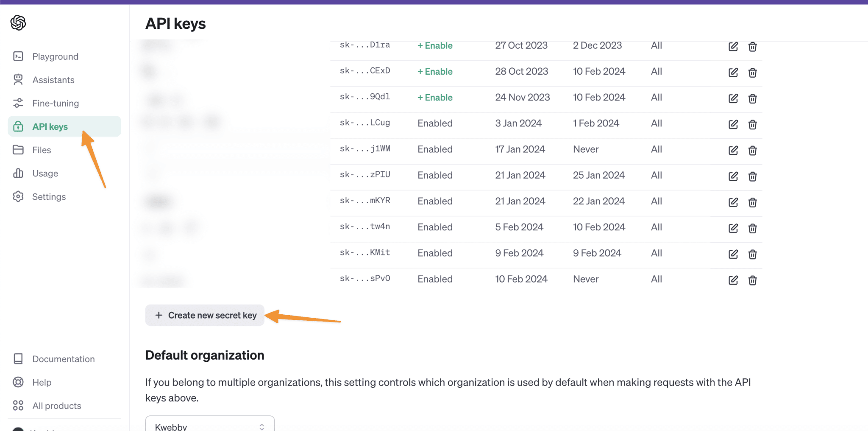868x431 pixels.
Task: Edit the sk-...zPIU key
Action: pos(733,176)
